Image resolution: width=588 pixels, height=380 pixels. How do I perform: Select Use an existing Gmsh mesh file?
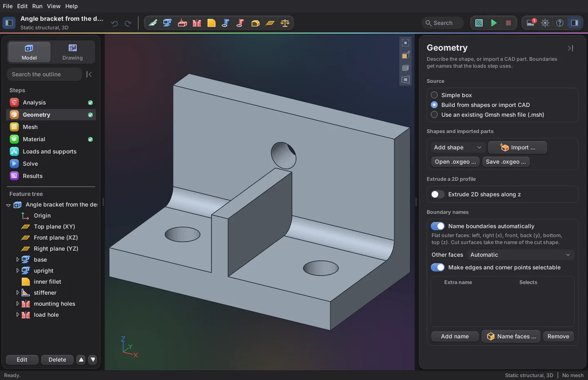coord(434,114)
